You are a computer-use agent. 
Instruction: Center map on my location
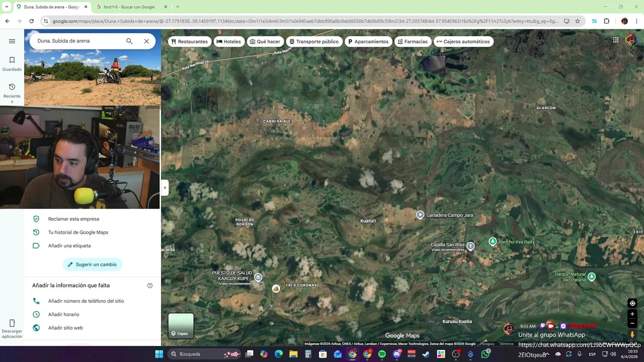click(x=632, y=303)
